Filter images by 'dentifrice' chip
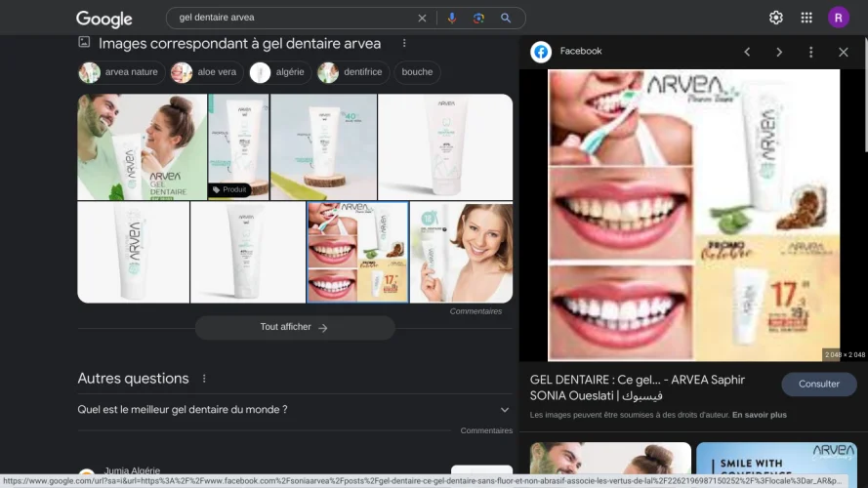 click(353, 72)
